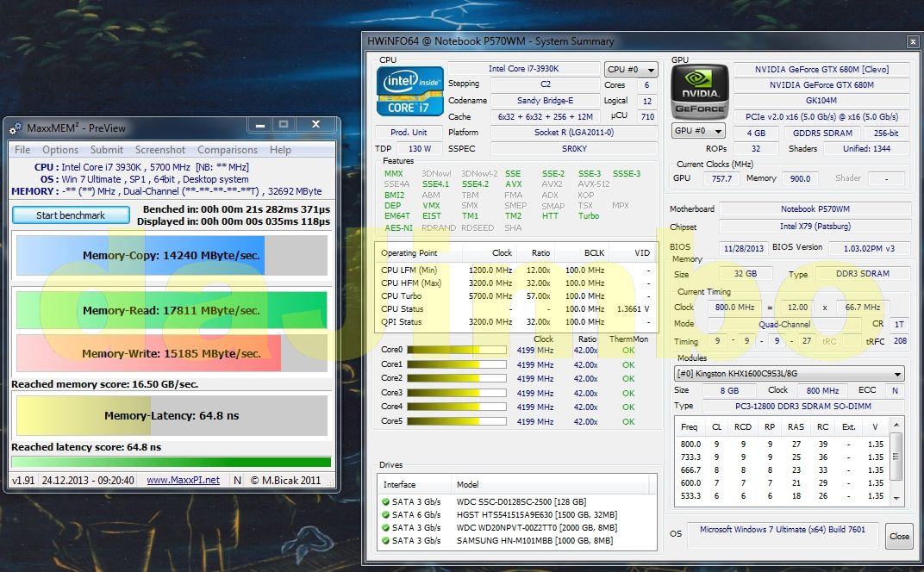This screenshot has width=924, height=572.
Task: Open the Submit menu in MaxxMEM
Action: point(107,150)
